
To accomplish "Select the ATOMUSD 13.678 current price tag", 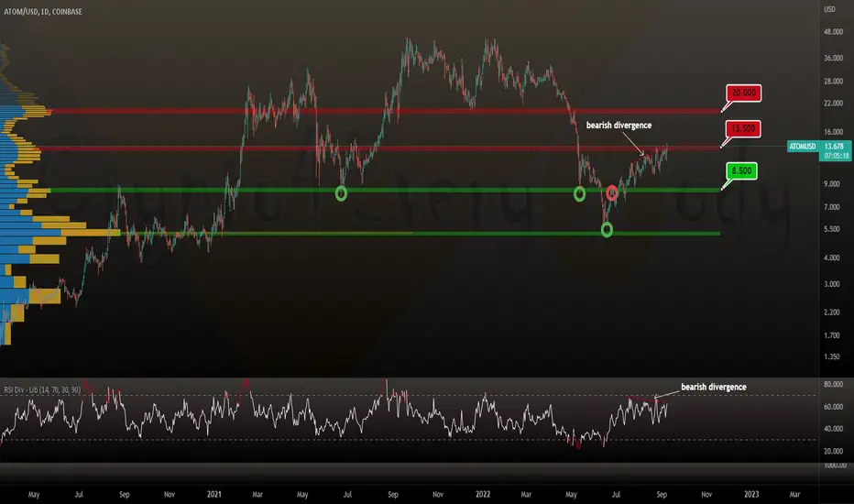I will click(819, 146).
